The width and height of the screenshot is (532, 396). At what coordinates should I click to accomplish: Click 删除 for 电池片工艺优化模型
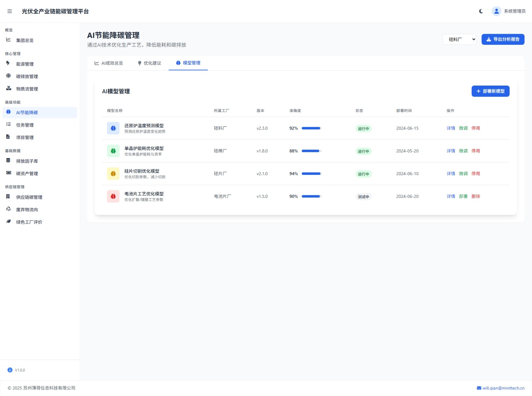(476, 196)
